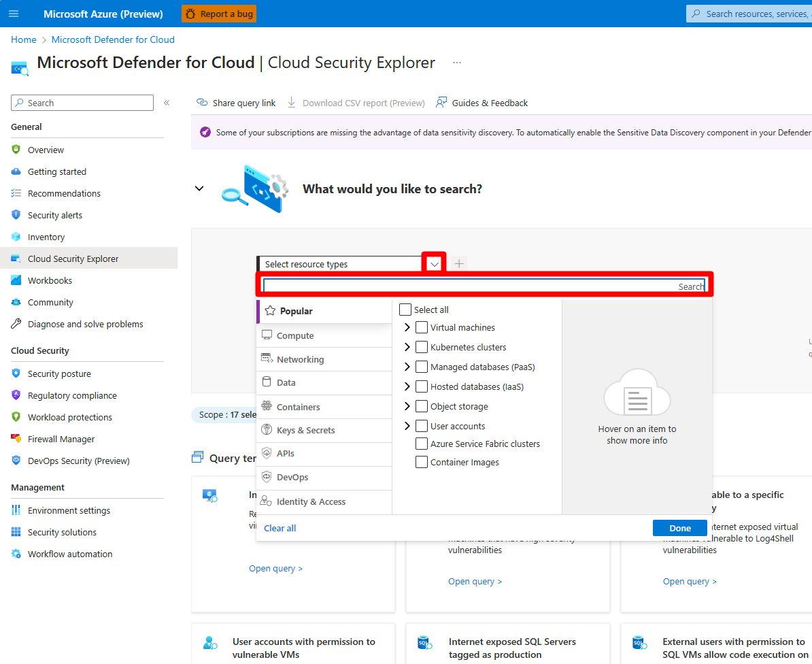Click the Share query link icon

click(x=202, y=103)
